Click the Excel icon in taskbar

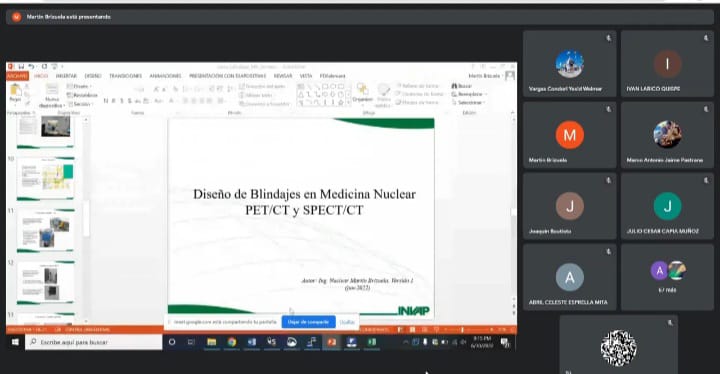[x=372, y=342]
